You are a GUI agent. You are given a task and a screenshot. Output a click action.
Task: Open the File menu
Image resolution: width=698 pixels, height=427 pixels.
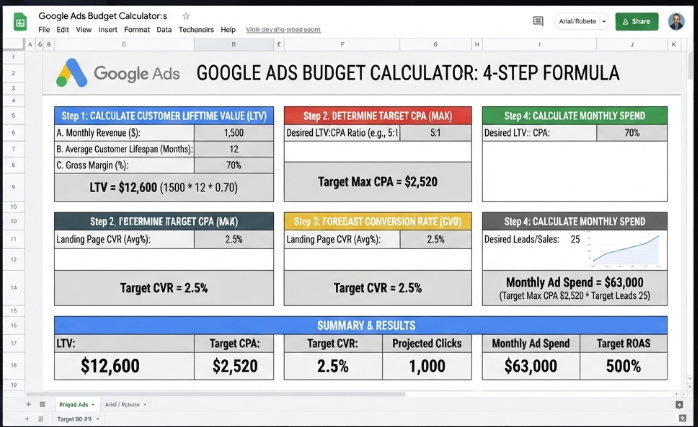(x=44, y=29)
